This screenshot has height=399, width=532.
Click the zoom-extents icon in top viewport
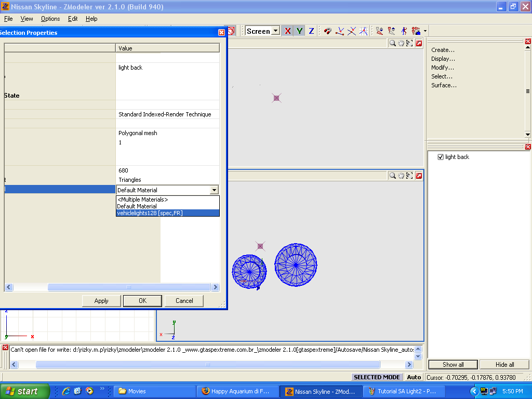coord(409,43)
